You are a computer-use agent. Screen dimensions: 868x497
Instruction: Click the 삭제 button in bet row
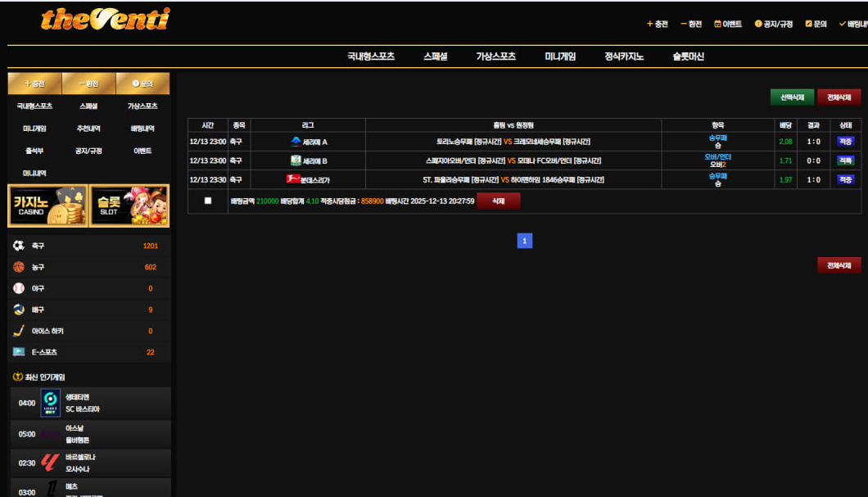pos(498,201)
